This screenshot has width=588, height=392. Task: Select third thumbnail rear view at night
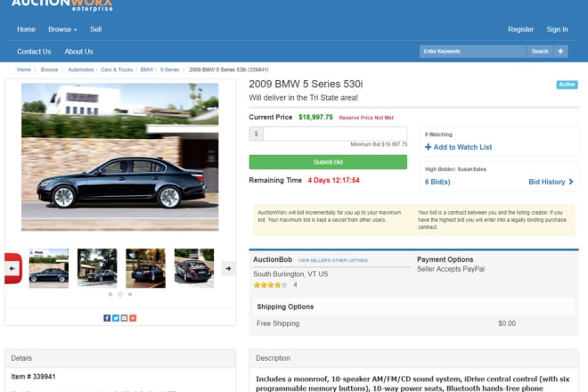point(145,268)
